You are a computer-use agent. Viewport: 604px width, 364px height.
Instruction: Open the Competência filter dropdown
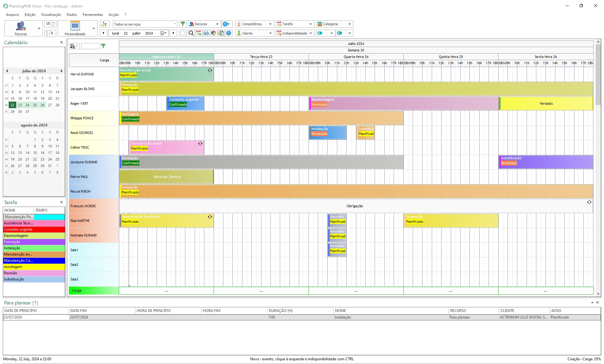pyautogui.click(x=255, y=24)
